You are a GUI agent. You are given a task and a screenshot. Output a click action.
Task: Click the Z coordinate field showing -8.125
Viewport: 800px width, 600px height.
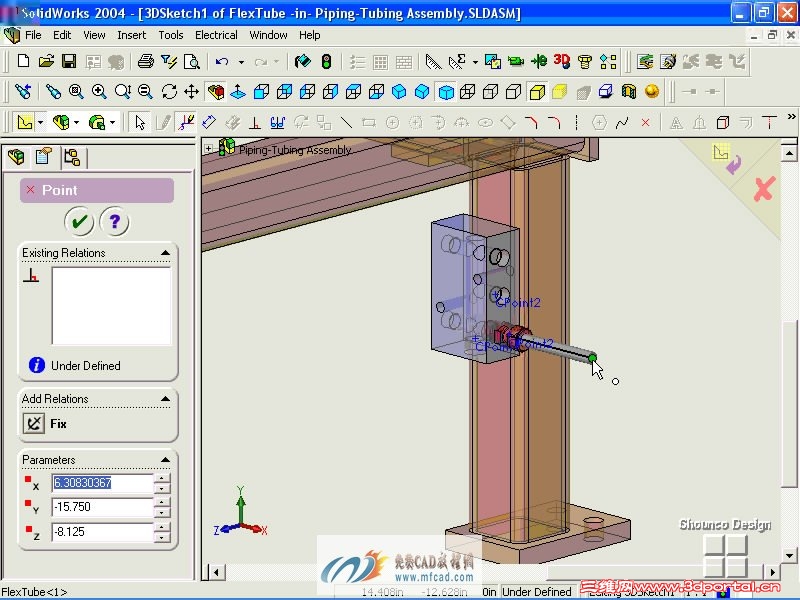point(103,532)
